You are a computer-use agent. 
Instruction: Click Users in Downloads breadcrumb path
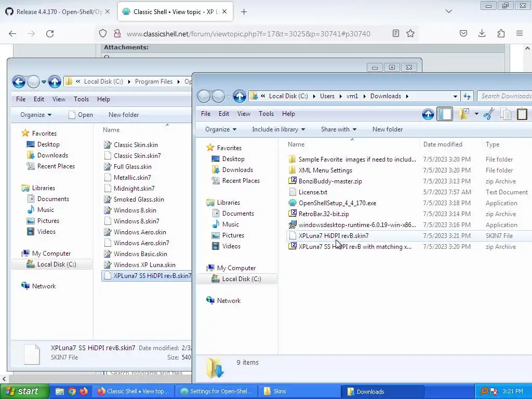[327, 96]
